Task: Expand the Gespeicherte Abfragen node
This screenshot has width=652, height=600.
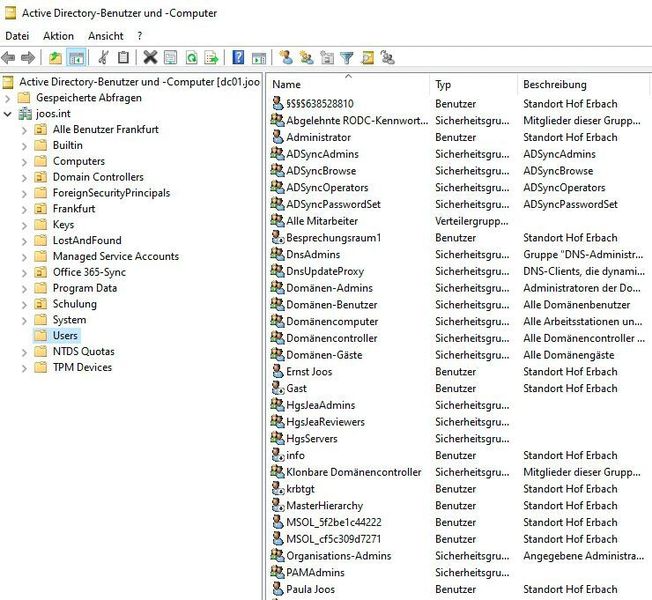Action: pyautogui.click(x=8, y=98)
